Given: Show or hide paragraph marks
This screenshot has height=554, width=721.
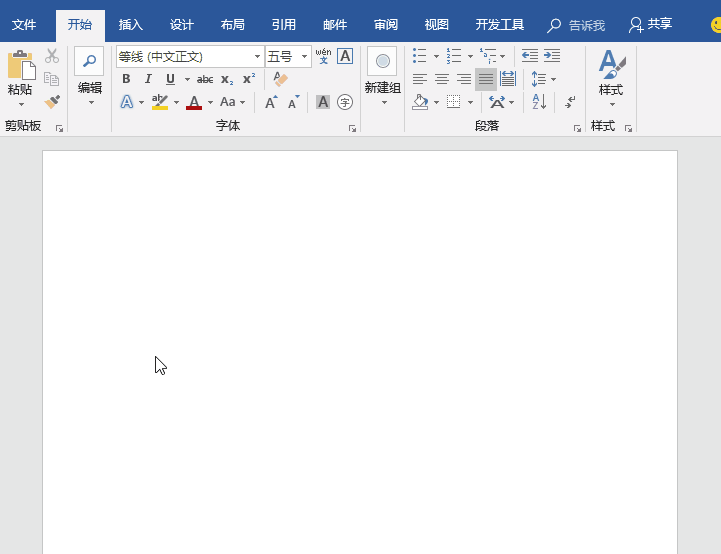Looking at the screenshot, I should [x=570, y=102].
